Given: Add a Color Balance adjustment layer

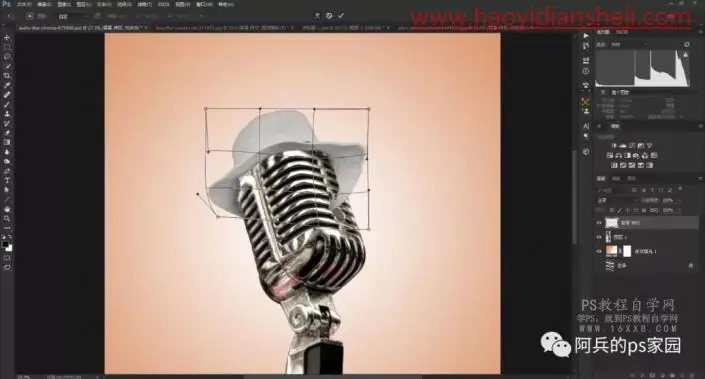Looking at the screenshot, I should pos(619,156).
